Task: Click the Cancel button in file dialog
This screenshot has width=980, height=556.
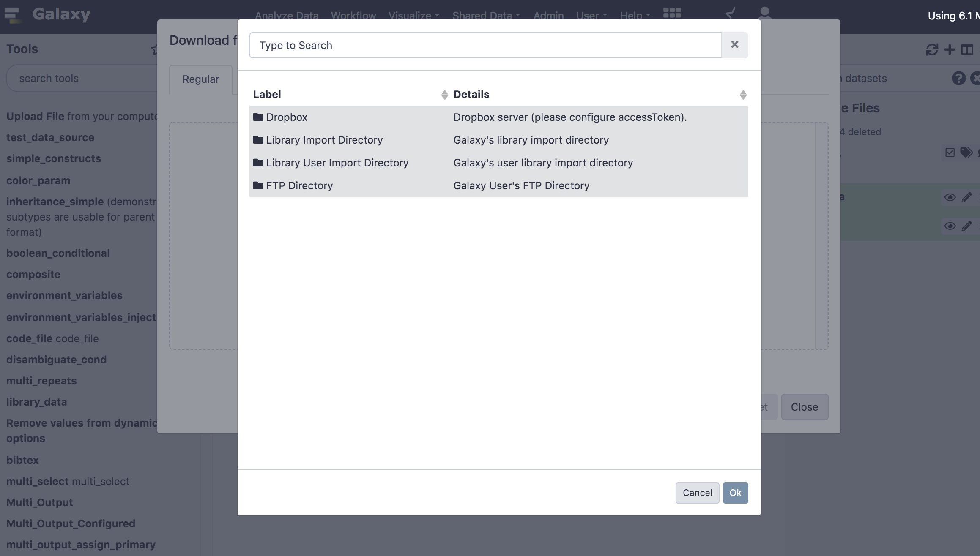Action: [697, 493]
